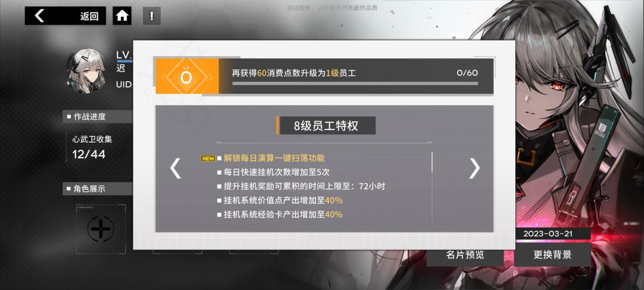
Task: Open 名片预览 card preview
Action: tap(465, 255)
